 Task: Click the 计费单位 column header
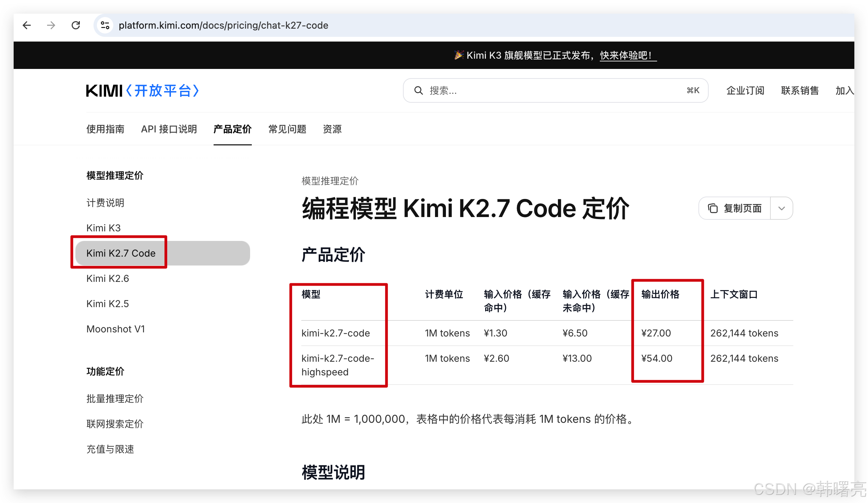click(x=444, y=294)
